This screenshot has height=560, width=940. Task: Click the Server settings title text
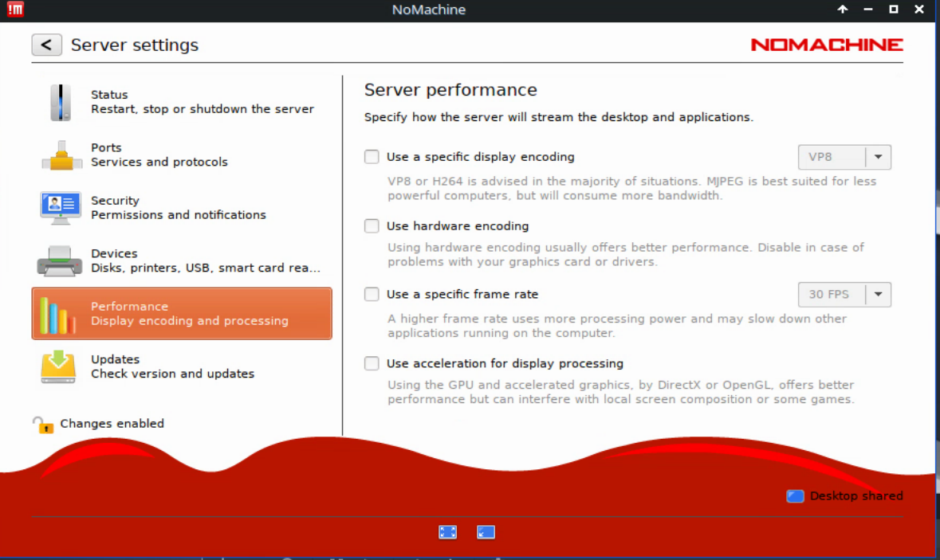(x=134, y=45)
